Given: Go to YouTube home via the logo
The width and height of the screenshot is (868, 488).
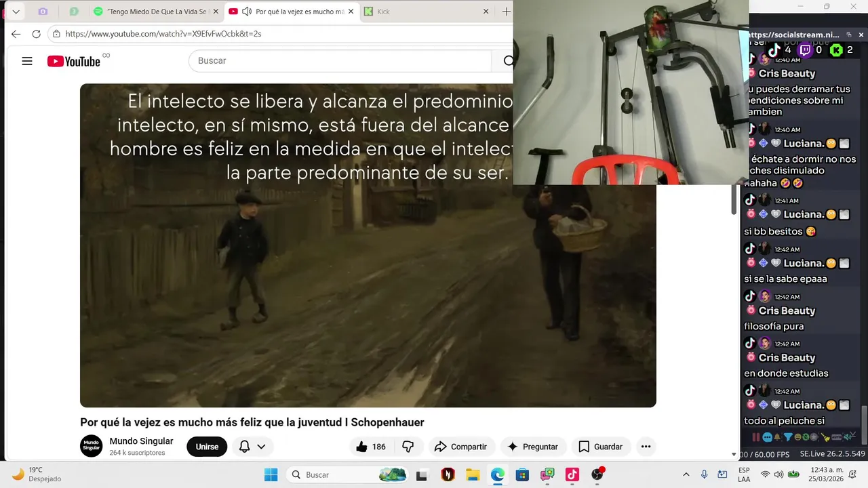Looking at the screenshot, I should (x=74, y=61).
